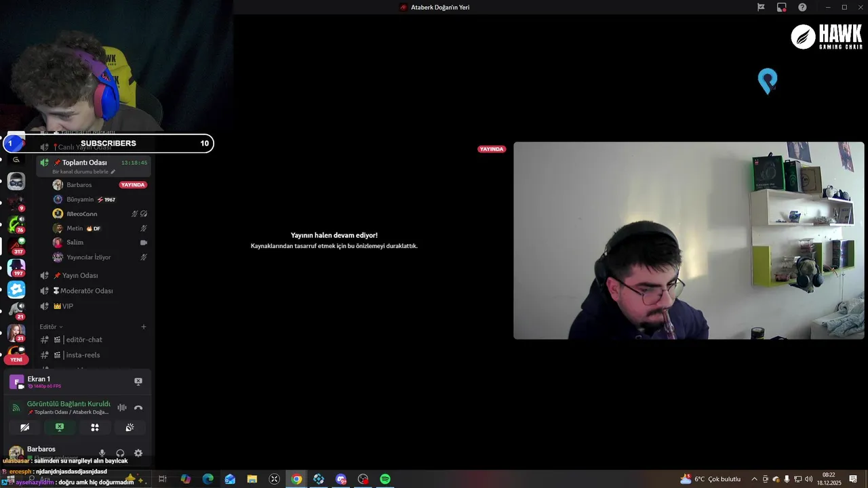The width and height of the screenshot is (868, 488).
Task: Open the soundboard button
Action: point(130,428)
